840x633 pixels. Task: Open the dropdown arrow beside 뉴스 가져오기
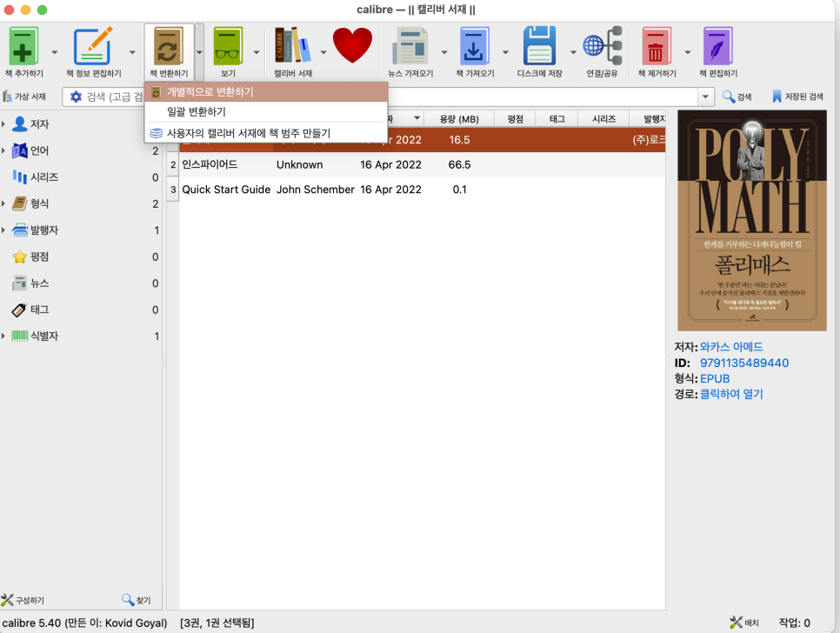[x=444, y=52]
